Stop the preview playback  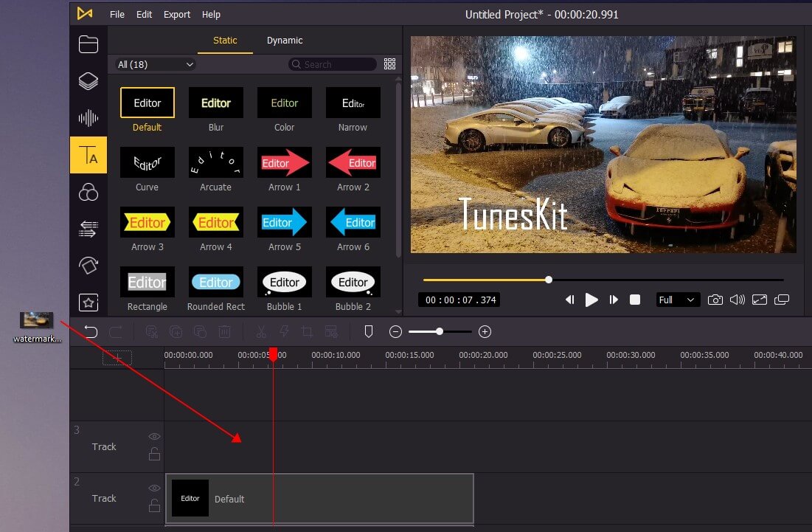tap(635, 300)
